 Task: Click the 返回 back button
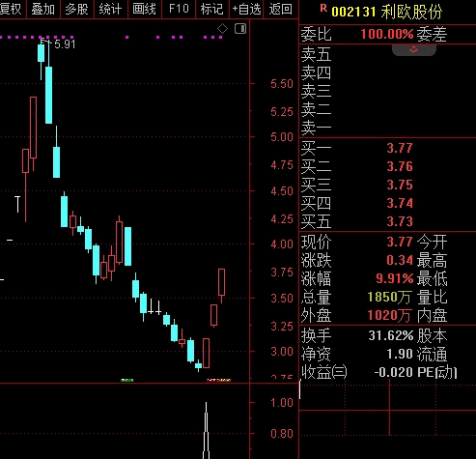tap(281, 9)
